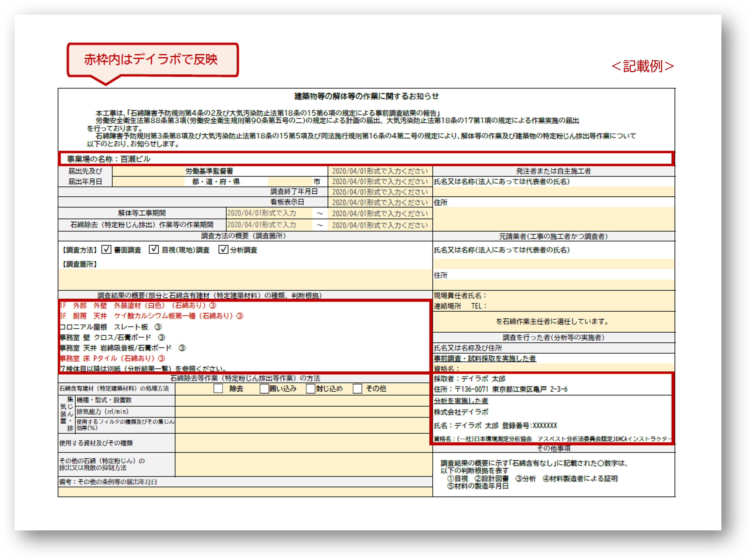Click the 登録番号:XXXXXXX line

pyautogui.click(x=496, y=425)
